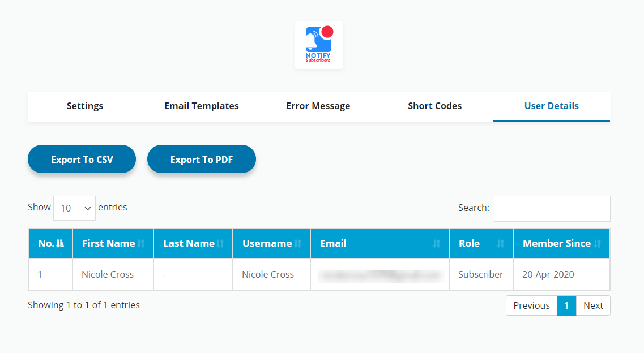The height and width of the screenshot is (353, 644).
Task: Click Export To PDF button
Action: pos(202,159)
